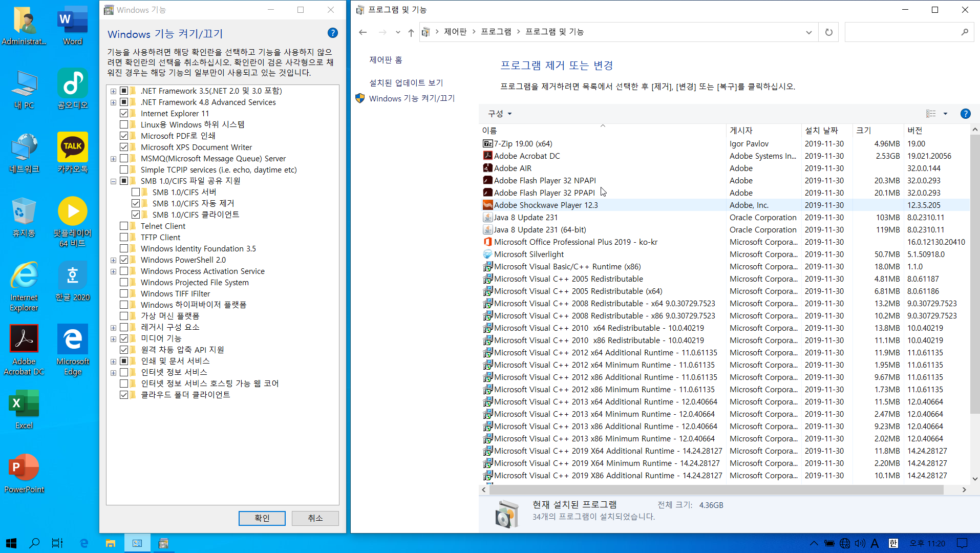This screenshot has height=553, width=980.
Task: Open the 휴지통 recycle bin icon
Action: (x=24, y=218)
